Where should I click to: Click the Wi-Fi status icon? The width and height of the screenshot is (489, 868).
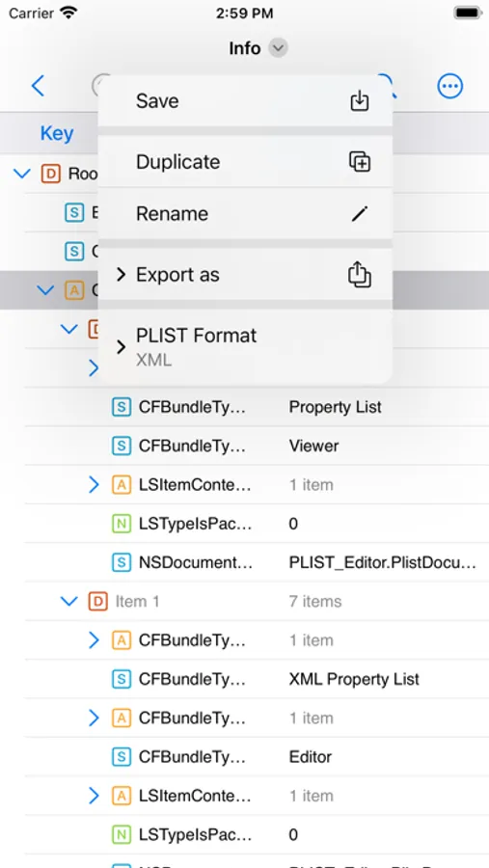[68, 13]
